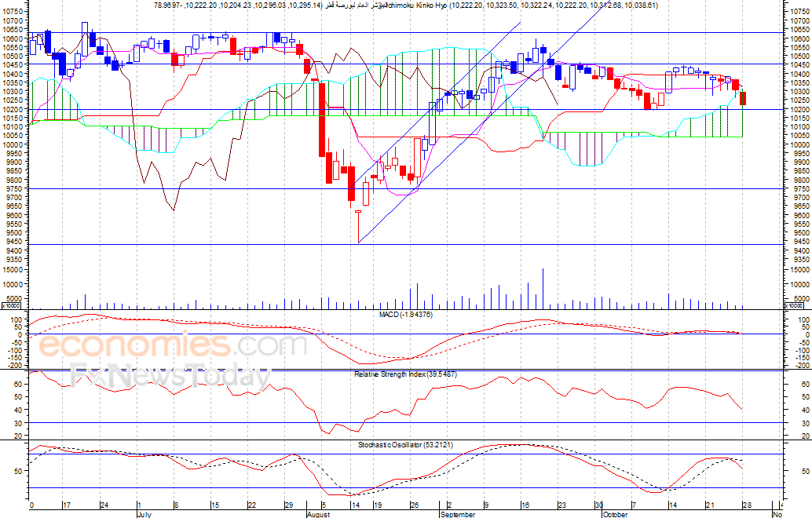Click the x10000 volume scale box on left
Image resolution: width=812 pixels, height=518 pixels.
pyautogui.click(x=13, y=306)
